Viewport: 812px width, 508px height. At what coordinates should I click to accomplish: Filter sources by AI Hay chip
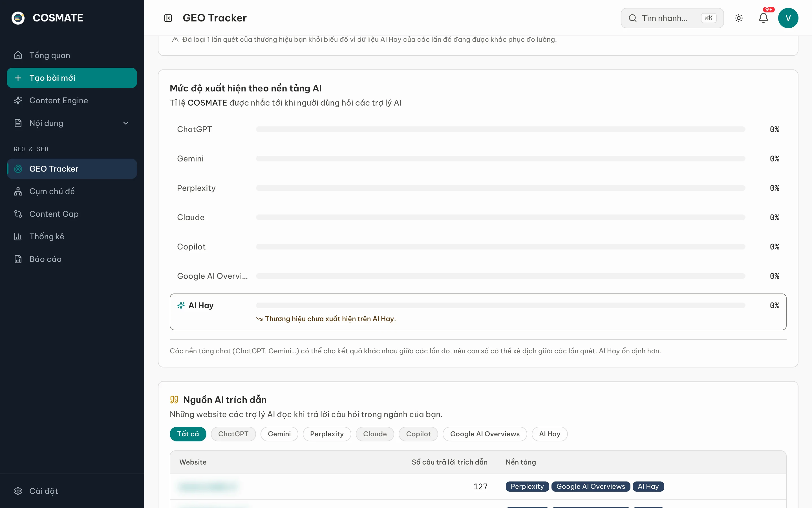[550, 434]
